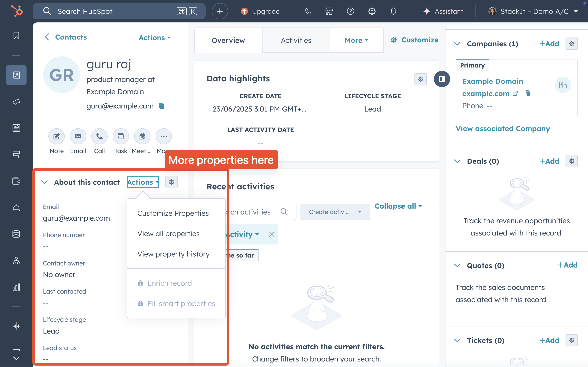
Task: Toggle the right sidebar collapse button
Action: click(x=442, y=79)
